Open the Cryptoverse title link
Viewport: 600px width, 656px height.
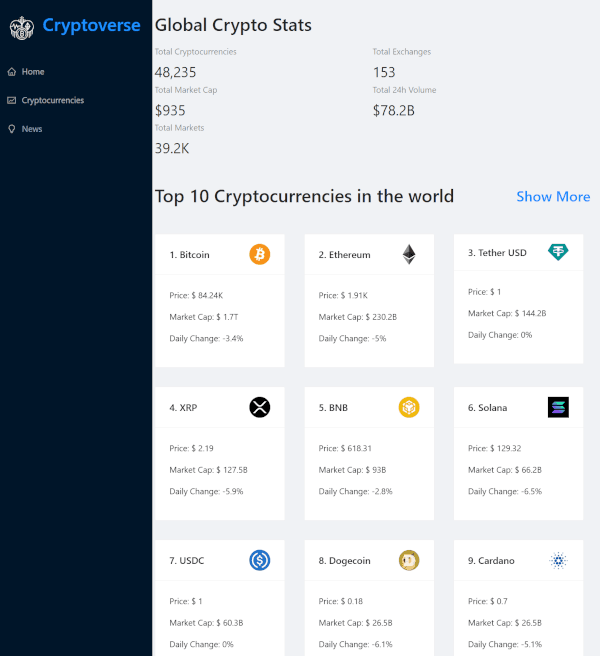point(91,26)
